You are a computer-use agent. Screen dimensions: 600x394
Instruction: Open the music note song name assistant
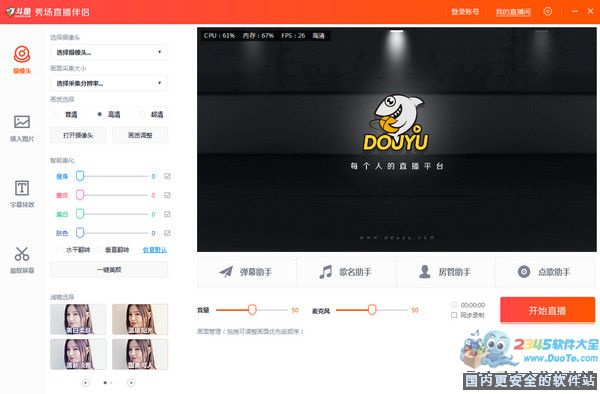[x=346, y=272]
